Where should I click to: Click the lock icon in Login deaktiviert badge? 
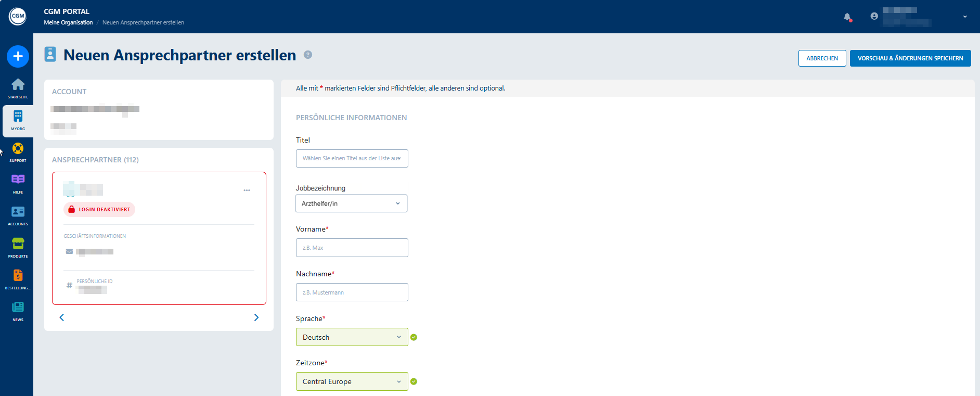(x=72, y=209)
